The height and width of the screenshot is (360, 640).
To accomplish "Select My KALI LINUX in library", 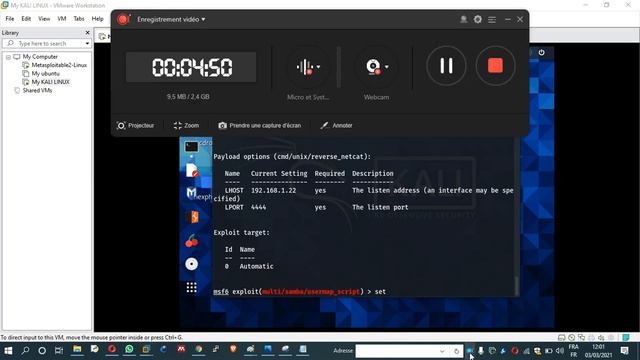I will pos(51,82).
